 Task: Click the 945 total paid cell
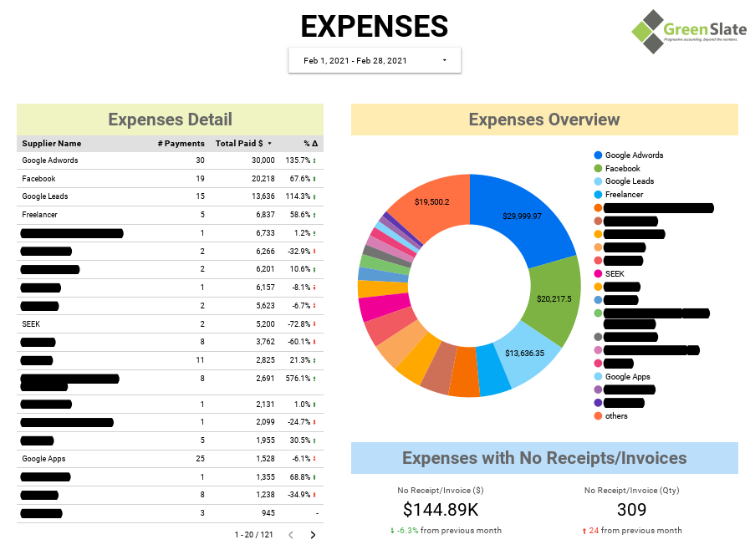click(x=268, y=513)
